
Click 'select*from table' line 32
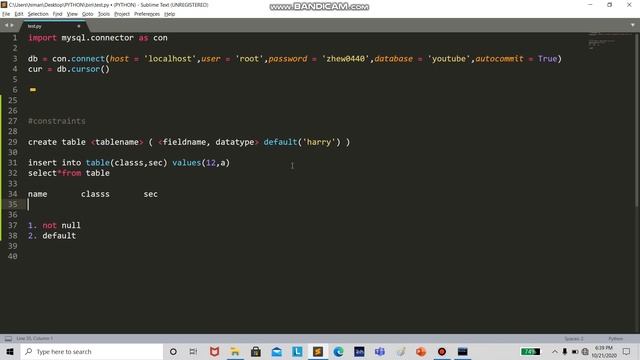pos(69,173)
